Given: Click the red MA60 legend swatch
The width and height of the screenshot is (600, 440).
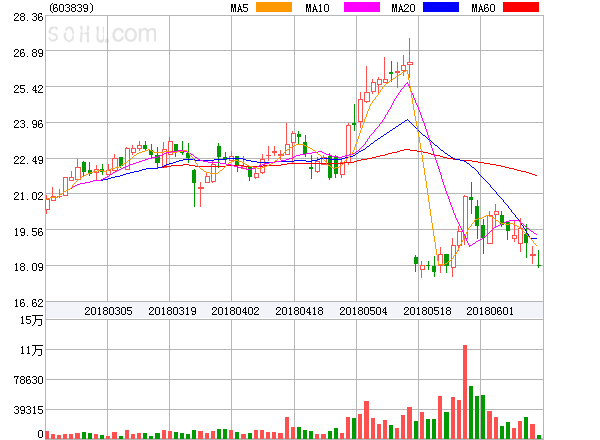Looking at the screenshot, I should [521, 7].
